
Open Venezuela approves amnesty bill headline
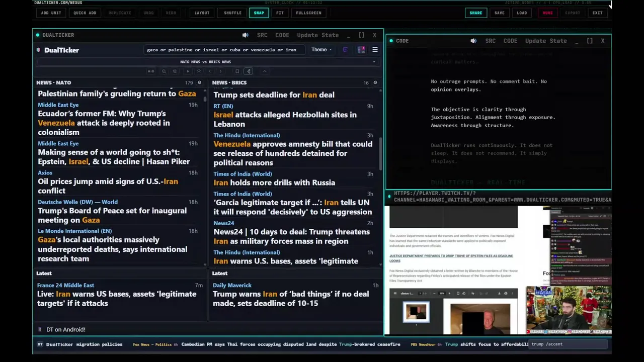[293, 153]
